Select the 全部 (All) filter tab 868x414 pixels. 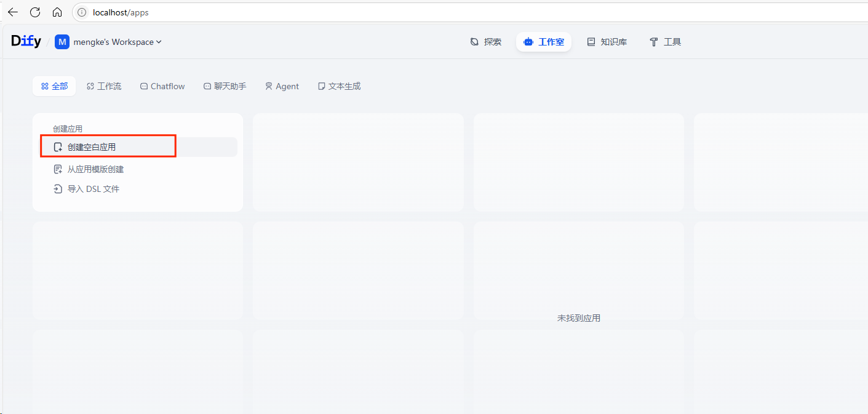click(54, 86)
